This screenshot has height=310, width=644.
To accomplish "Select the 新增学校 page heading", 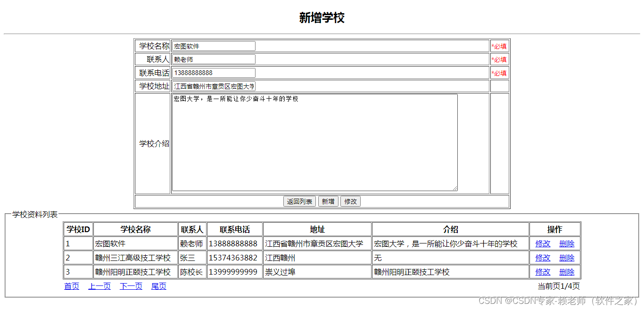I will pyautogui.click(x=322, y=18).
